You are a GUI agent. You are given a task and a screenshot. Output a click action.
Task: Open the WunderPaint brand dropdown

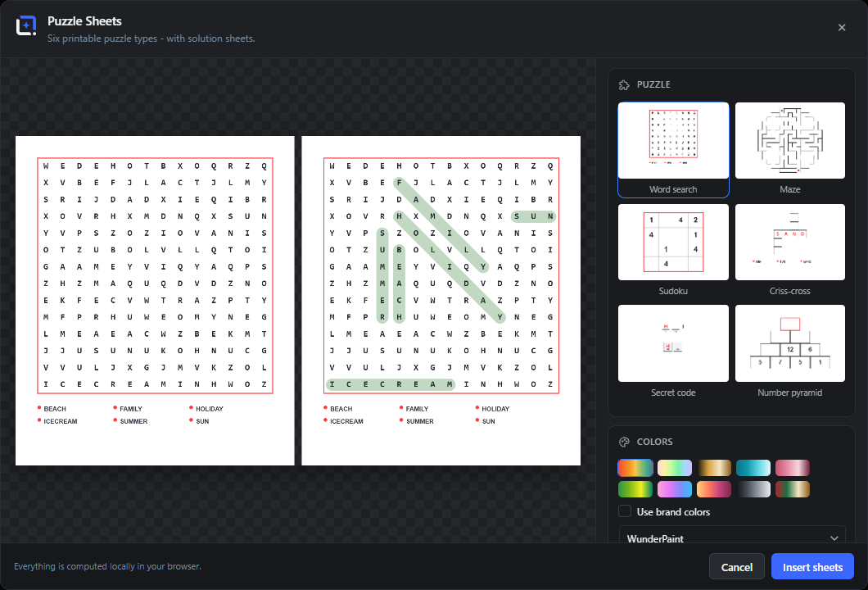coord(732,535)
